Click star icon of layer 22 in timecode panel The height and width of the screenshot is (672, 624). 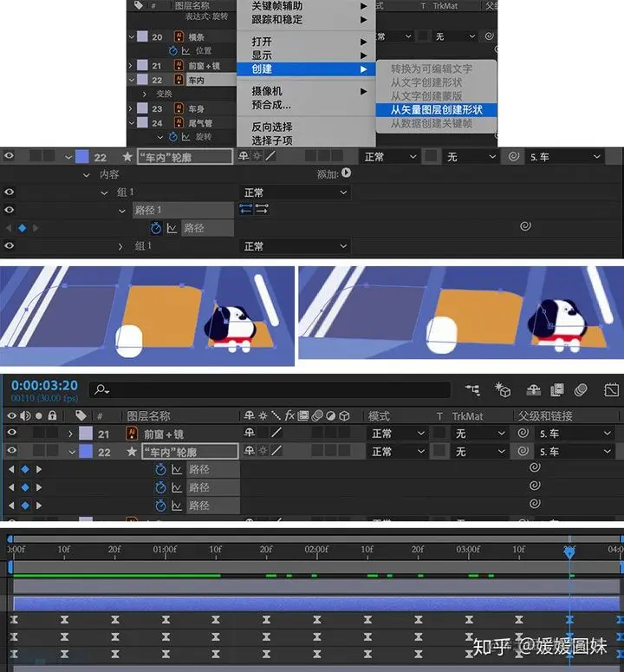[x=132, y=451]
